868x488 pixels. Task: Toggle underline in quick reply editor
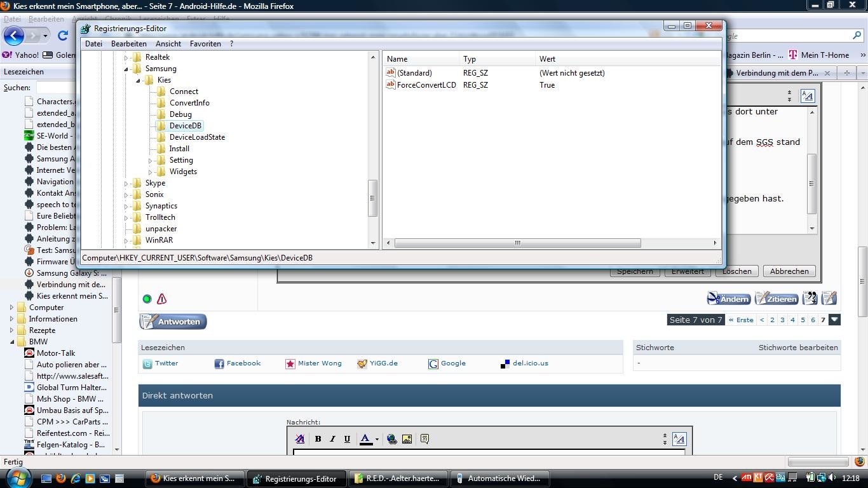point(347,439)
